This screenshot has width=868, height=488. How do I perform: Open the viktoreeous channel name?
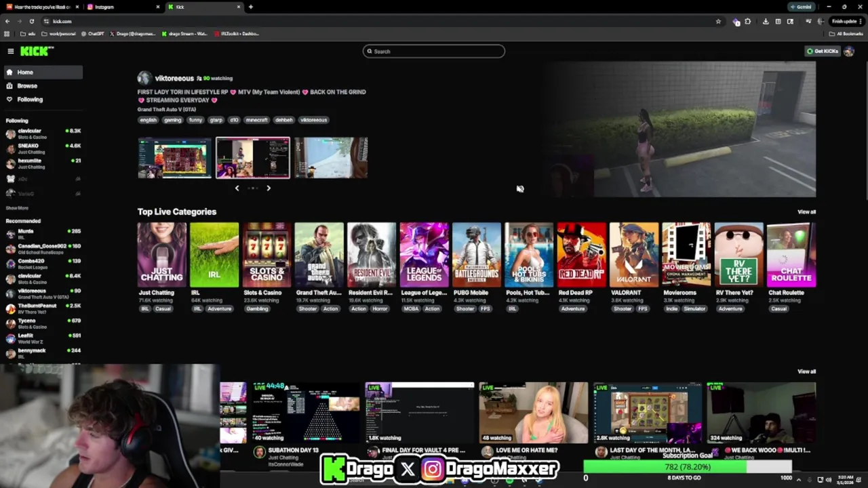click(x=174, y=78)
